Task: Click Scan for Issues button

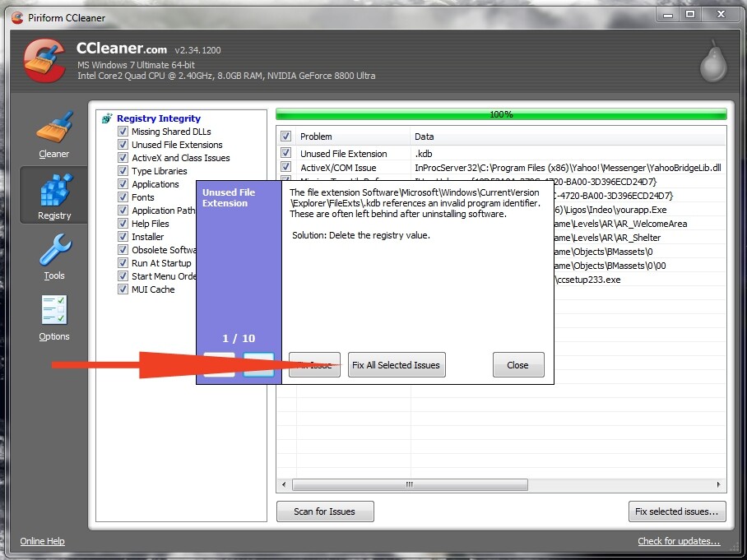Action: tap(325, 511)
